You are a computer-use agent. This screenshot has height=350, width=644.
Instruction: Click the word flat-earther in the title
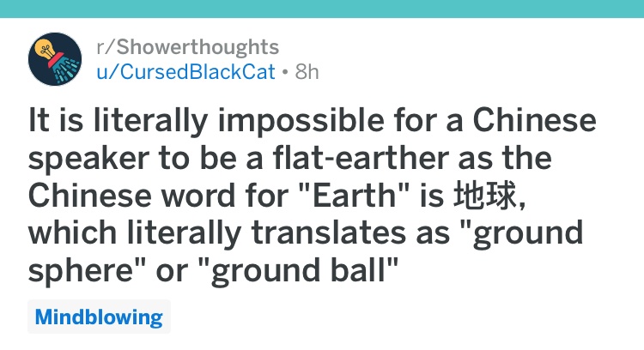(361, 158)
